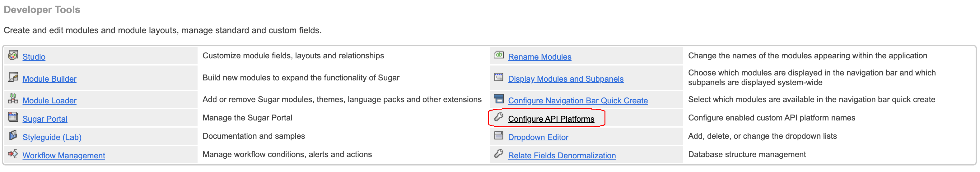Click the Studio palette icon
The width and height of the screenshot is (980, 172).
point(13,56)
